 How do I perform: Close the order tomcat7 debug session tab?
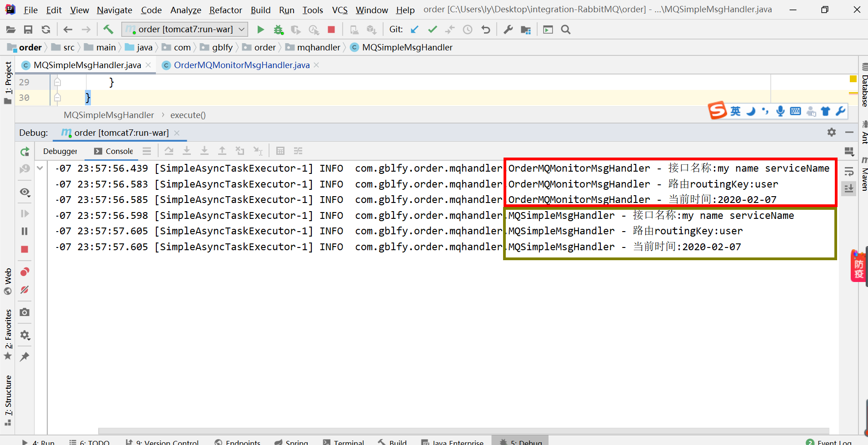click(x=177, y=133)
